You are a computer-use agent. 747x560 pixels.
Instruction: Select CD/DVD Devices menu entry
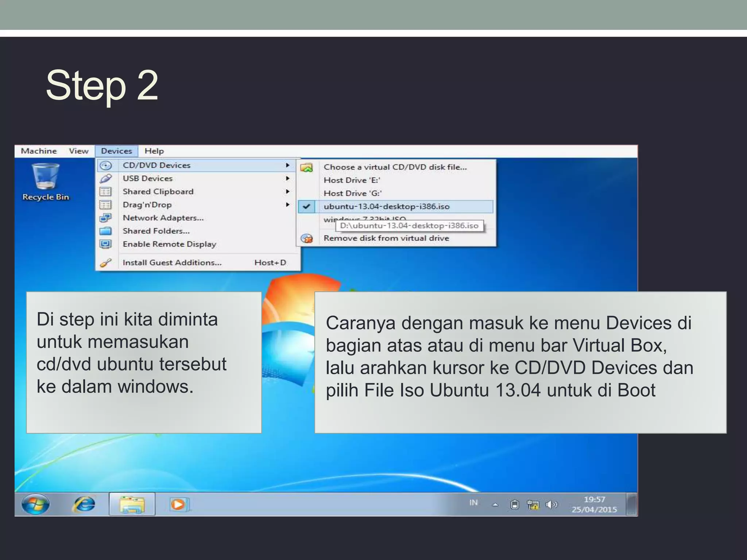coord(196,165)
